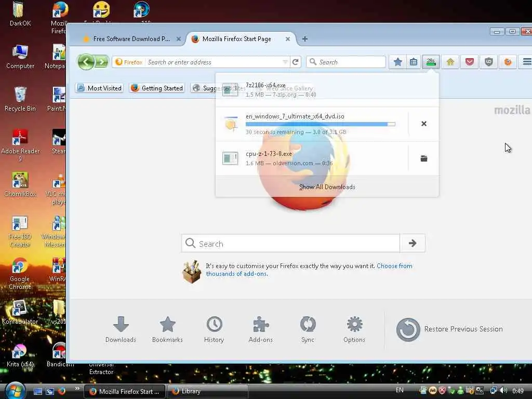This screenshot has height=399, width=532.
Task: Open a new tab with plus button
Action: [x=304, y=39]
